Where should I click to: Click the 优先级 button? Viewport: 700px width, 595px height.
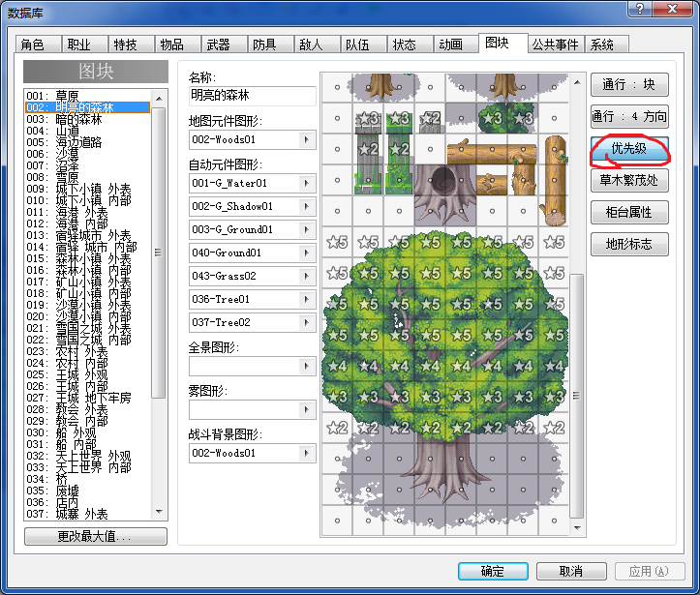pos(629,149)
